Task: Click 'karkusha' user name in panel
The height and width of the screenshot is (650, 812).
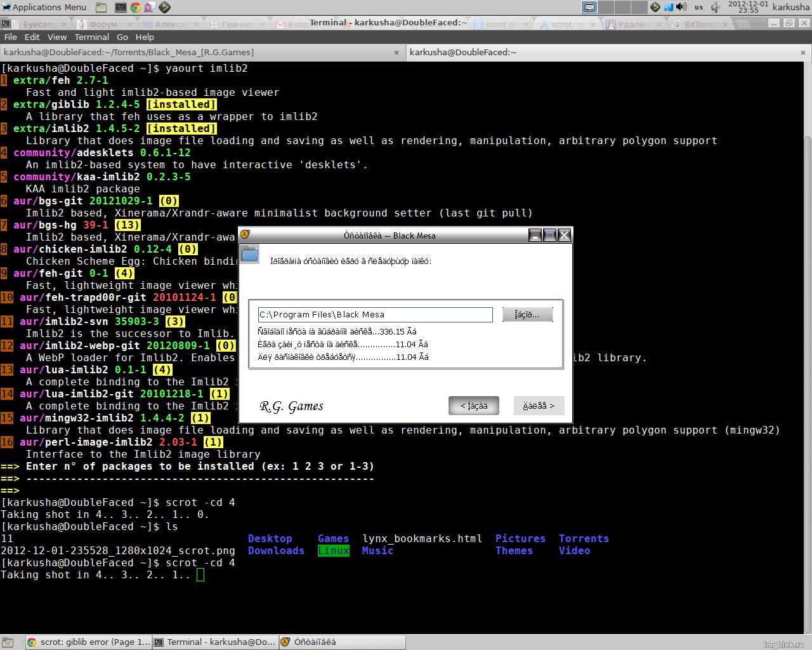Action: pos(790,7)
